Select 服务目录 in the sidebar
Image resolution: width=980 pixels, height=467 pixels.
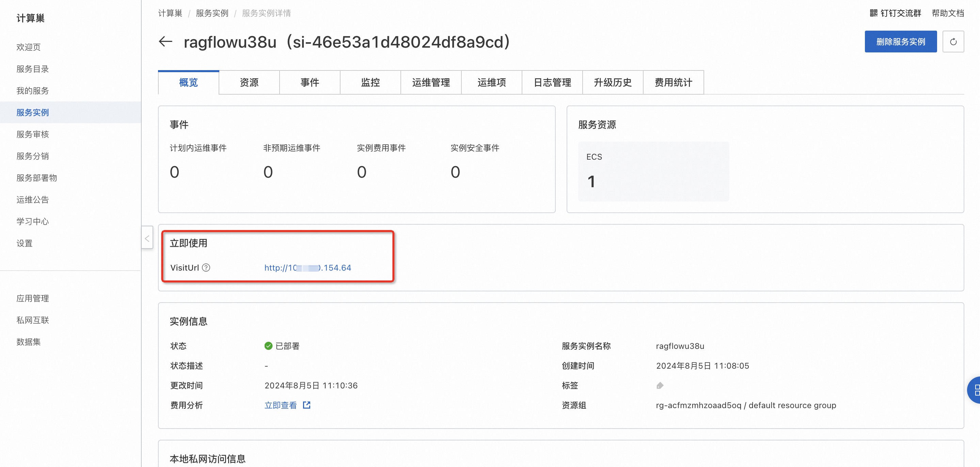coord(32,69)
